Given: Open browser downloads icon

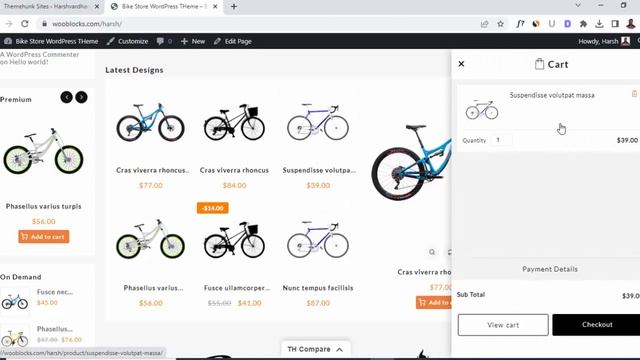Looking at the screenshot, I should click(x=599, y=24).
